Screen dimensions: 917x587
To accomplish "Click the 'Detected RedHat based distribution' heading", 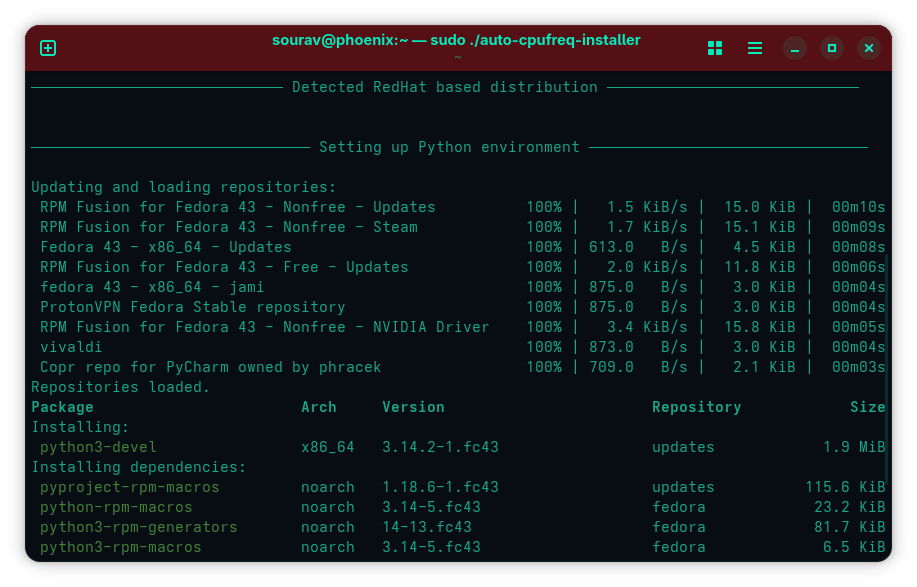I will point(445,87).
